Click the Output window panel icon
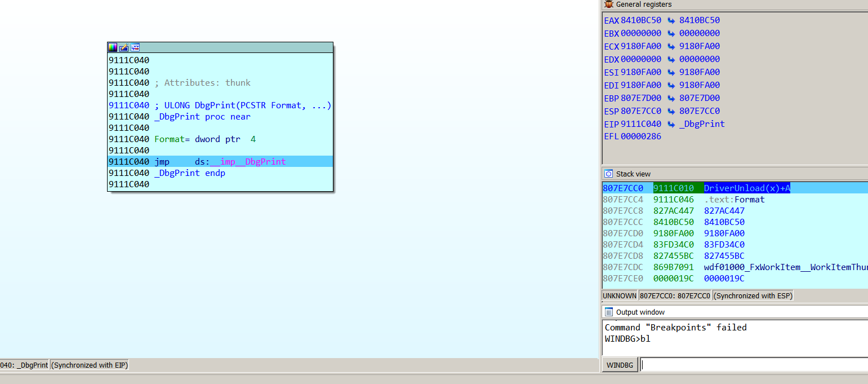This screenshot has height=384, width=868. pyautogui.click(x=608, y=312)
